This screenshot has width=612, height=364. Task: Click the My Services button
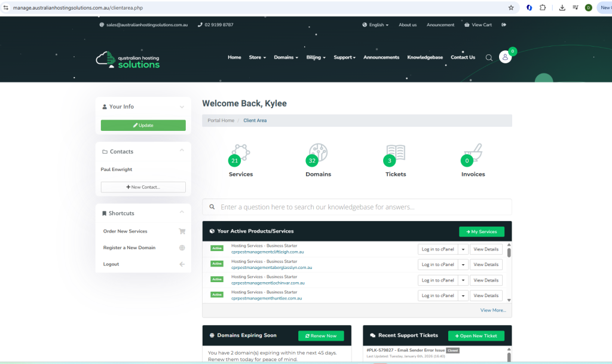point(482,232)
